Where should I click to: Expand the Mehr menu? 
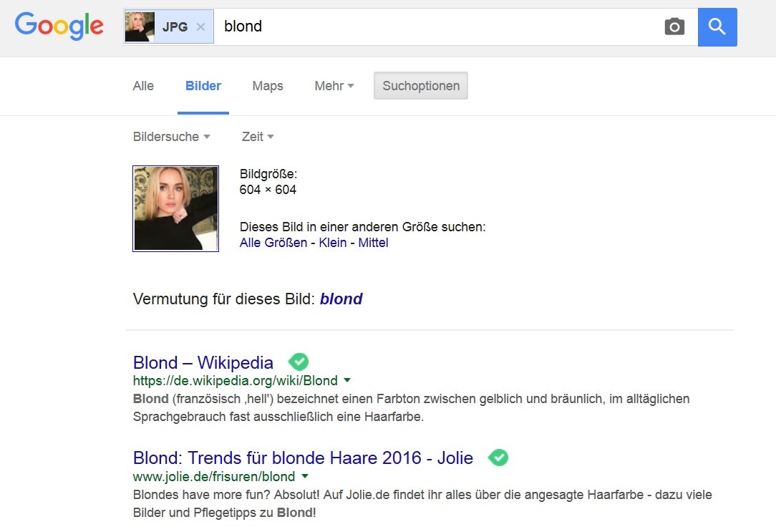(334, 86)
